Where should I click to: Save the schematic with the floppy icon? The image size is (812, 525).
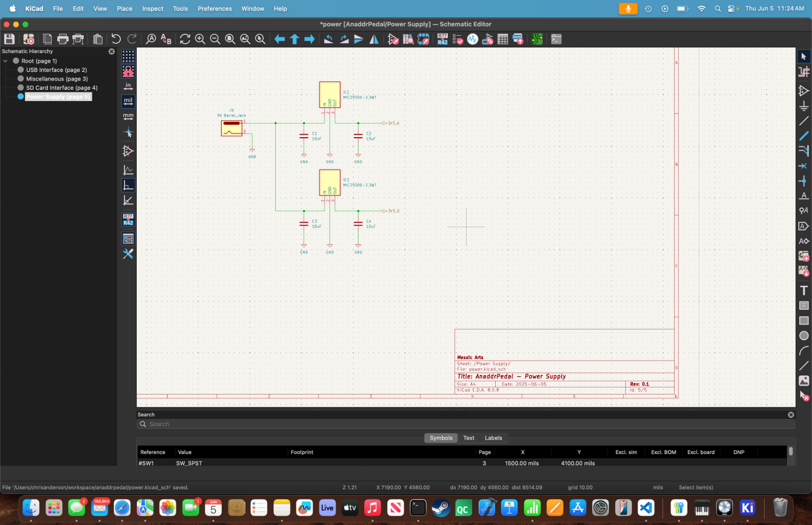[9, 39]
